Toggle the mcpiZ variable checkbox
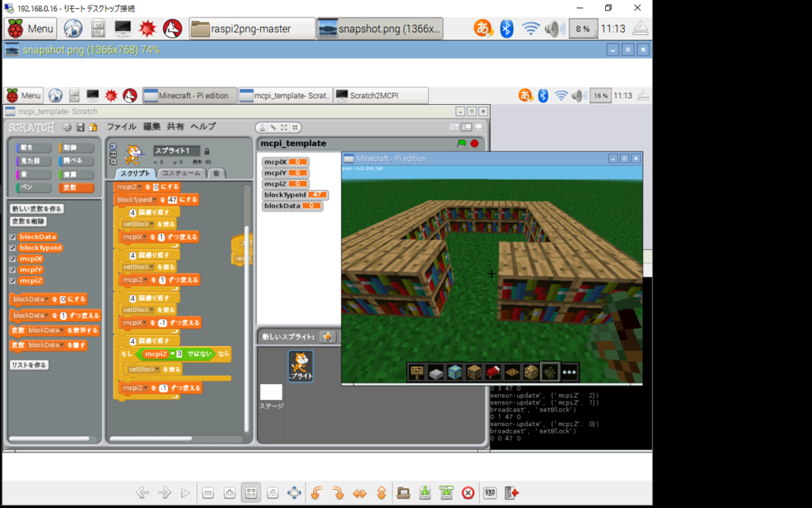 (x=13, y=280)
